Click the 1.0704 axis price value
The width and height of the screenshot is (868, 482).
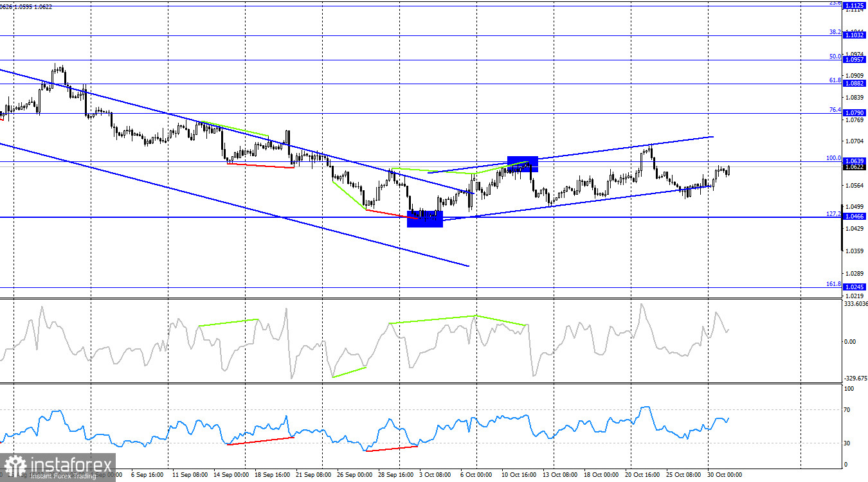pos(854,141)
